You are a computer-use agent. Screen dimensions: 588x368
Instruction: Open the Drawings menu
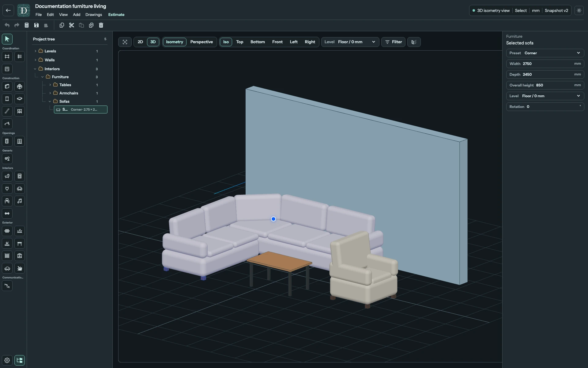[94, 15]
